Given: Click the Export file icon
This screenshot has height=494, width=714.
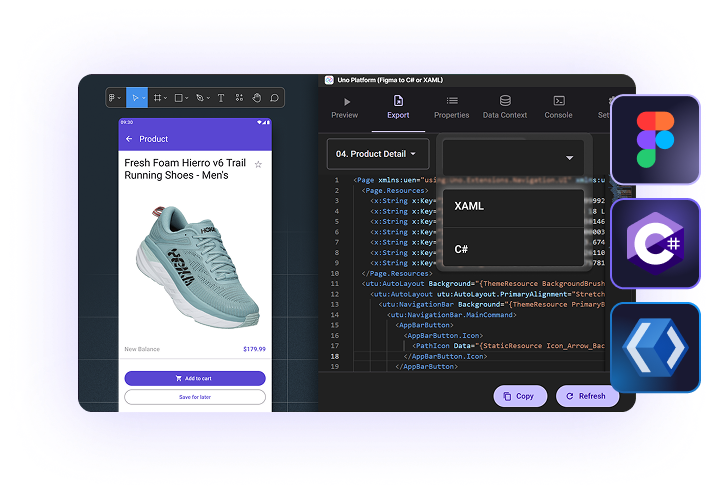Looking at the screenshot, I should click(398, 101).
